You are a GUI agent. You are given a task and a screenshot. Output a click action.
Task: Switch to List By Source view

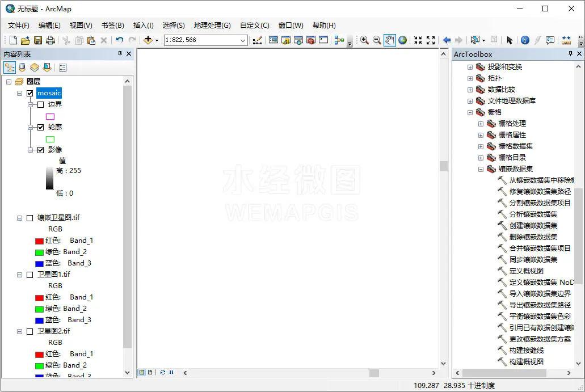click(x=22, y=68)
